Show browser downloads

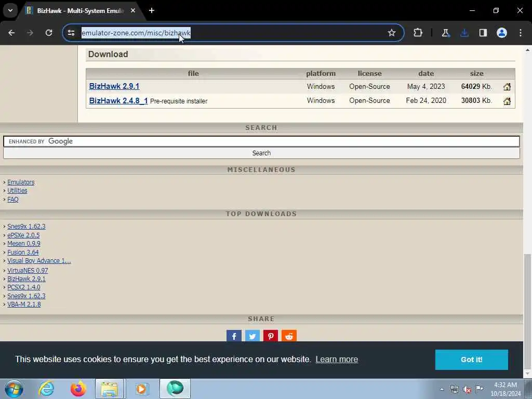click(464, 33)
